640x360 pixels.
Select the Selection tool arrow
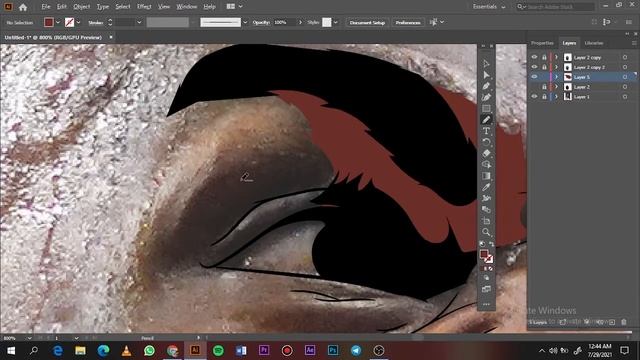pyautogui.click(x=486, y=64)
